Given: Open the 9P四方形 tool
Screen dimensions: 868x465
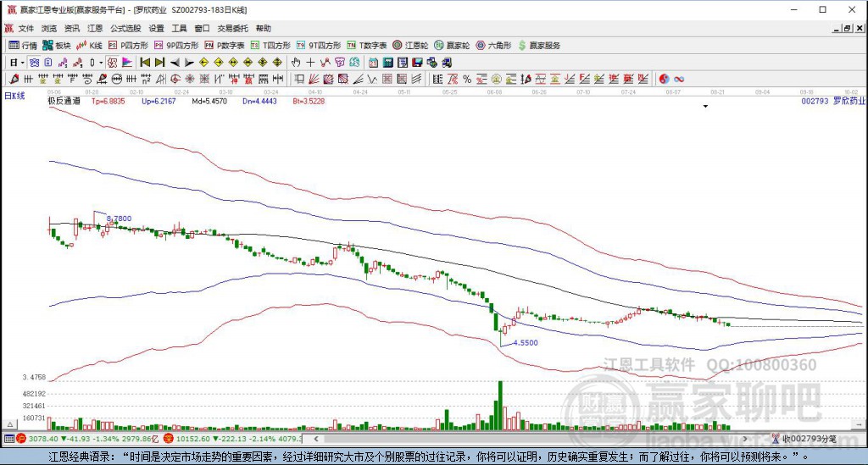Looking at the screenshot, I should click(x=176, y=46).
